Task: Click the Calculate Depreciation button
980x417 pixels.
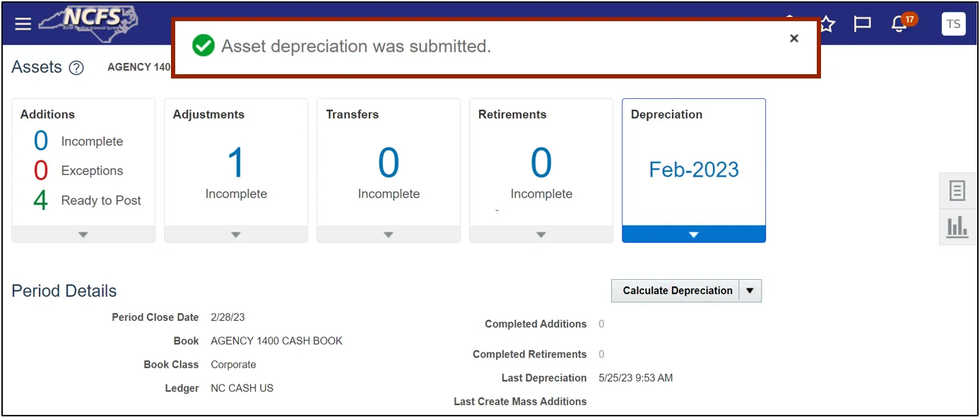Action: click(x=677, y=290)
